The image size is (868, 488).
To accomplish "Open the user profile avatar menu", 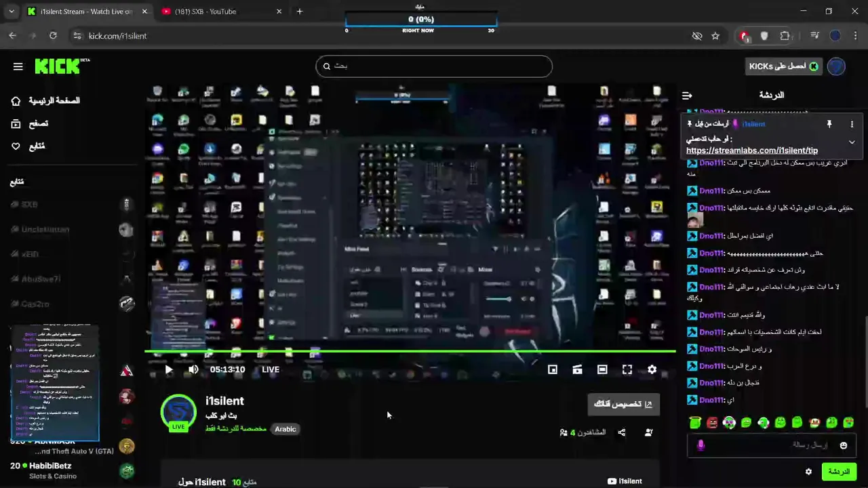I will click(x=836, y=66).
